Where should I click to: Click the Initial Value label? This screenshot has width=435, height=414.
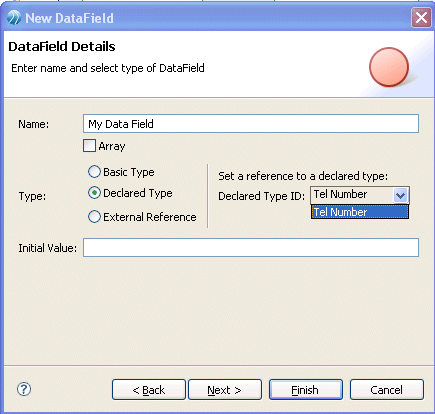coord(47,248)
